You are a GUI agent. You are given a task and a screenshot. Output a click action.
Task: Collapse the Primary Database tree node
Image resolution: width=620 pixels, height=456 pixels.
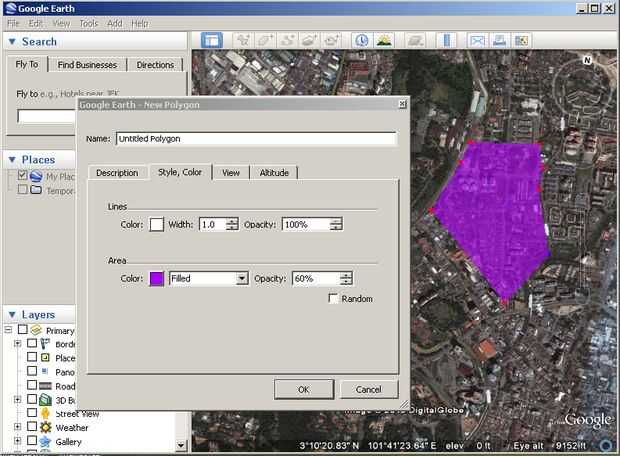pos(8,329)
